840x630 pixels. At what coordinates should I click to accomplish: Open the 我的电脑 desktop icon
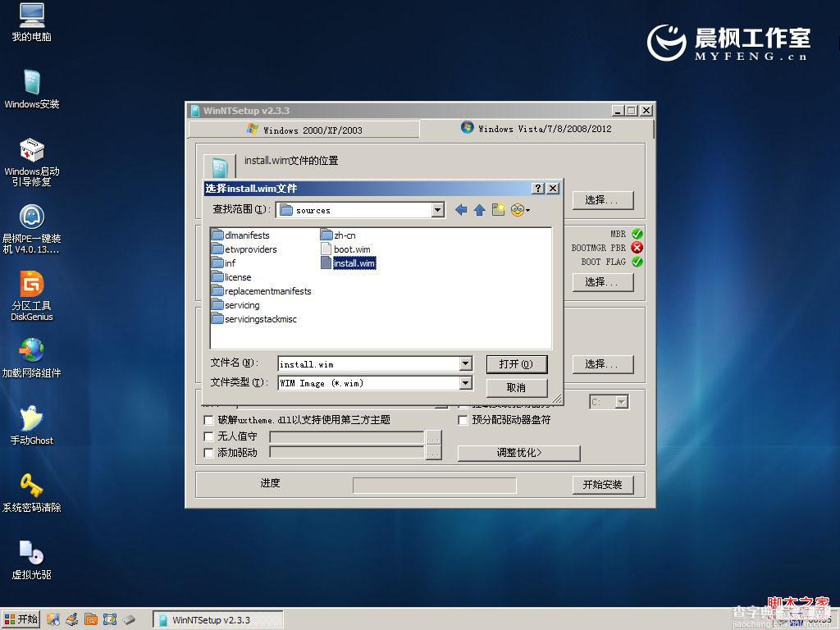coord(31,22)
